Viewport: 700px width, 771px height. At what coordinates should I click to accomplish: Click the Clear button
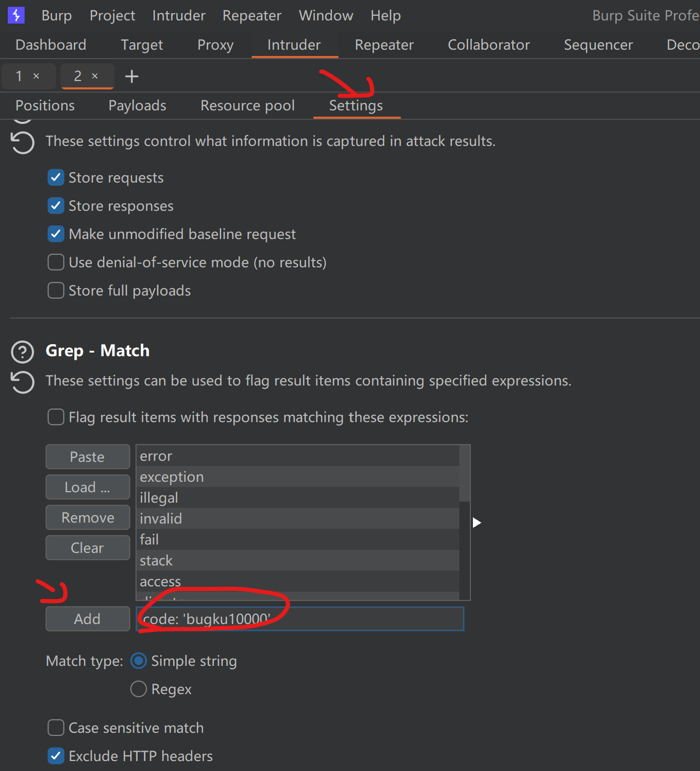pyautogui.click(x=87, y=548)
